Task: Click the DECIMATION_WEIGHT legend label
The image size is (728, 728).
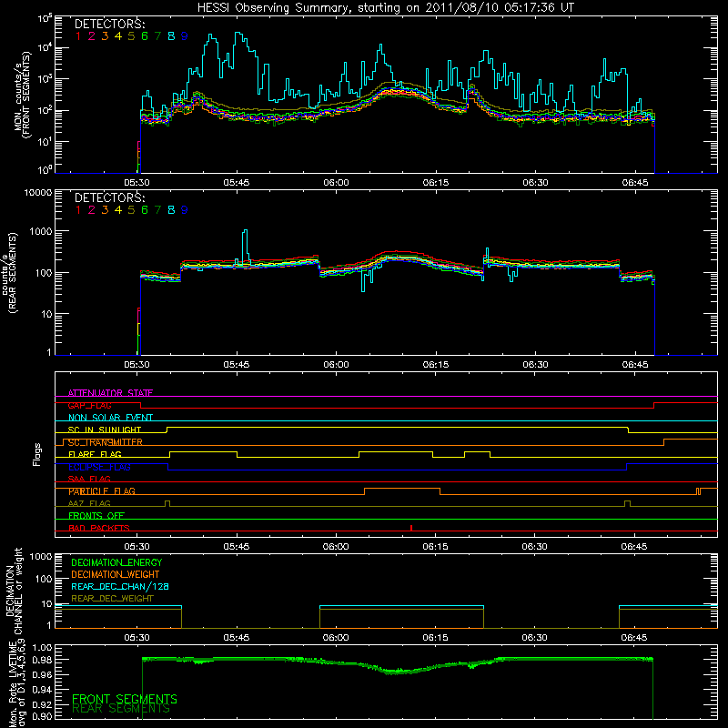Action: (116, 574)
